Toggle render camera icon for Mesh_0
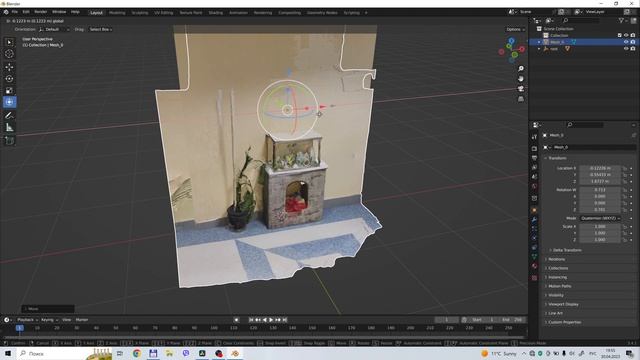This screenshot has height=360, width=640. [x=633, y=42]
